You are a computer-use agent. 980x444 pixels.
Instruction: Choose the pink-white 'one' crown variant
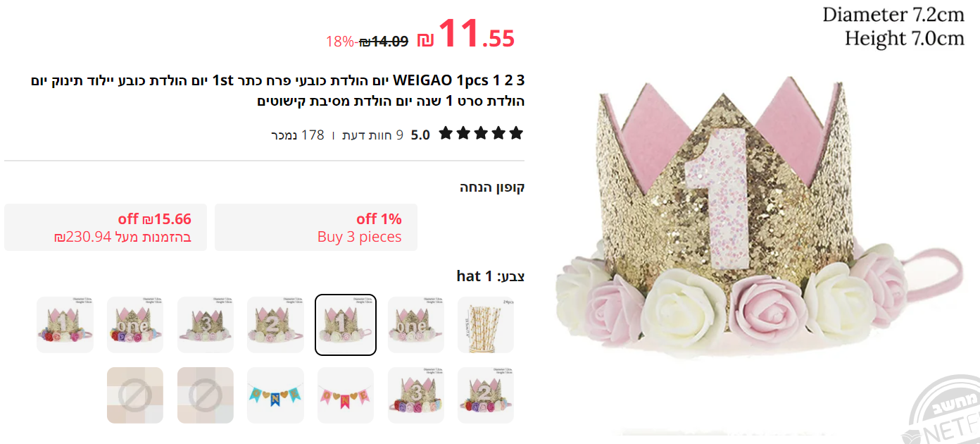tap(416, 325)
